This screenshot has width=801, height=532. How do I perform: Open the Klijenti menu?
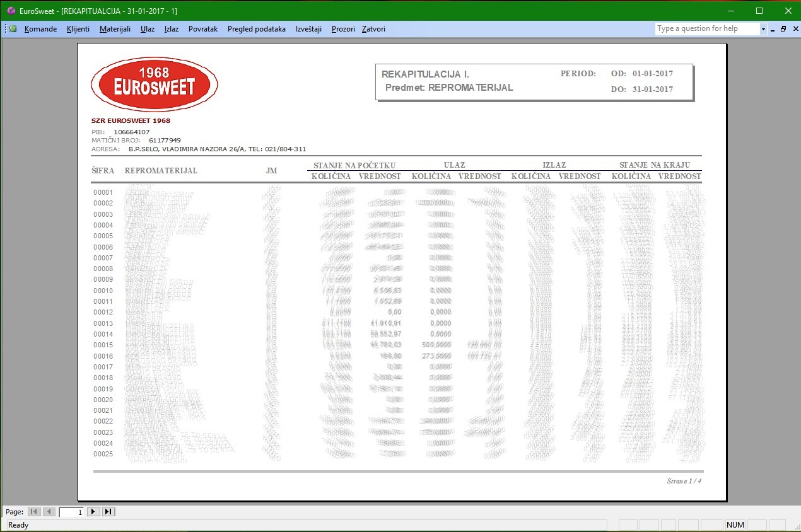78,29
